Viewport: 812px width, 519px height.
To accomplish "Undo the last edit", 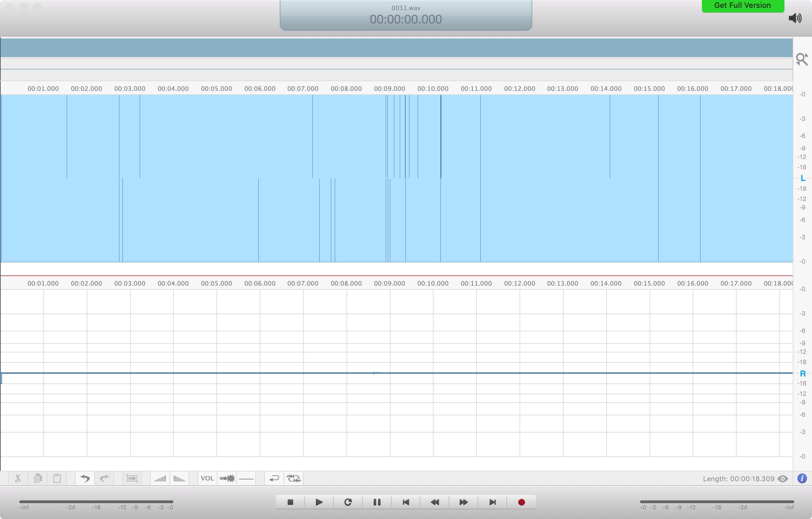I will 85,478.
